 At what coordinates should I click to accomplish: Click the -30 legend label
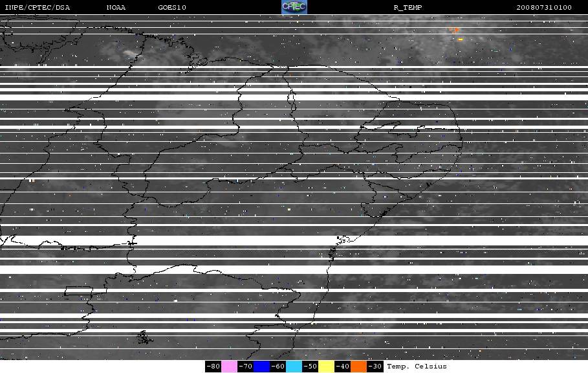point(375,367)
